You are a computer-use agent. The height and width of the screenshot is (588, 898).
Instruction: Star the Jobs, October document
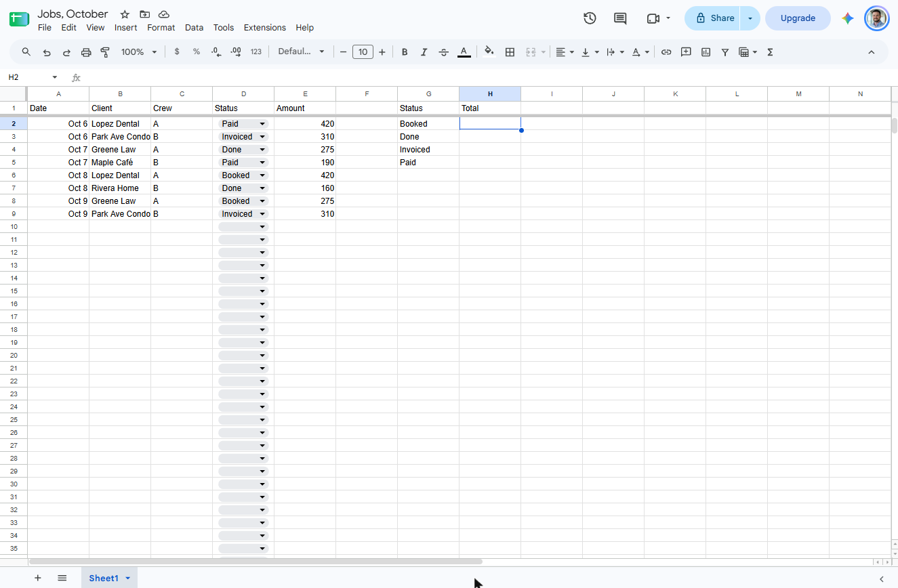[125, 14]
